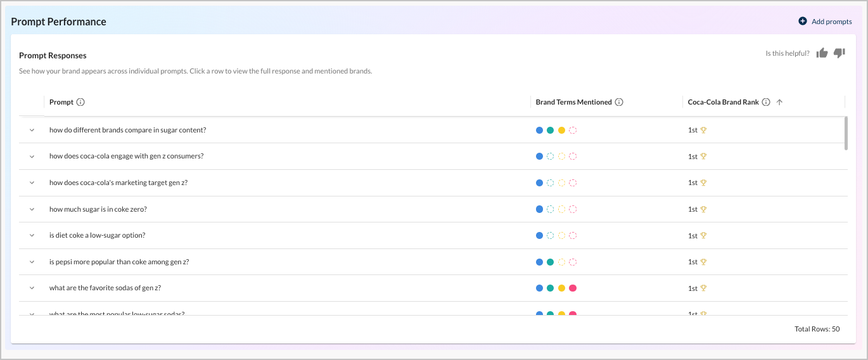Toggle sort arrow on Coca-Cola Brand Rank column
Viewport: 868px width, 360px height.
pyautogui.click(x=779, y=102)
